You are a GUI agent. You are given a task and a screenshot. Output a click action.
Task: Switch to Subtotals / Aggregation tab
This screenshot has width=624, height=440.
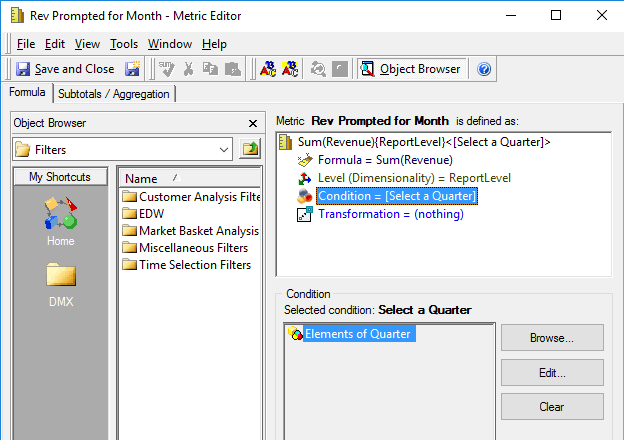(x=115, y=94)
